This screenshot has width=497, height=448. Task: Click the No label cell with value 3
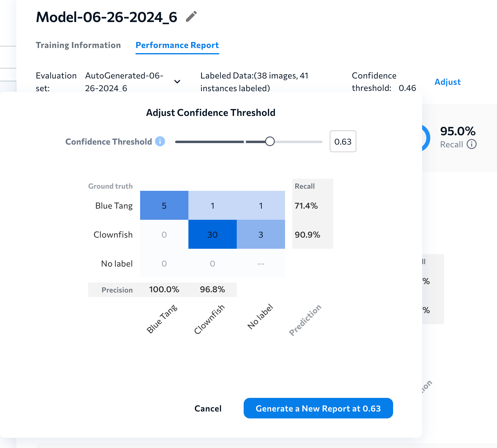(x=261, y=234)
